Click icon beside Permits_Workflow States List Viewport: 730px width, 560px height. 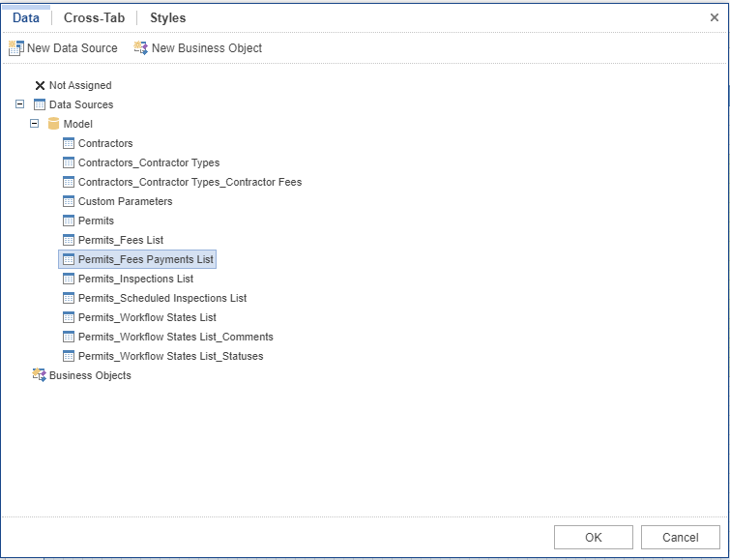pos(69,317)
